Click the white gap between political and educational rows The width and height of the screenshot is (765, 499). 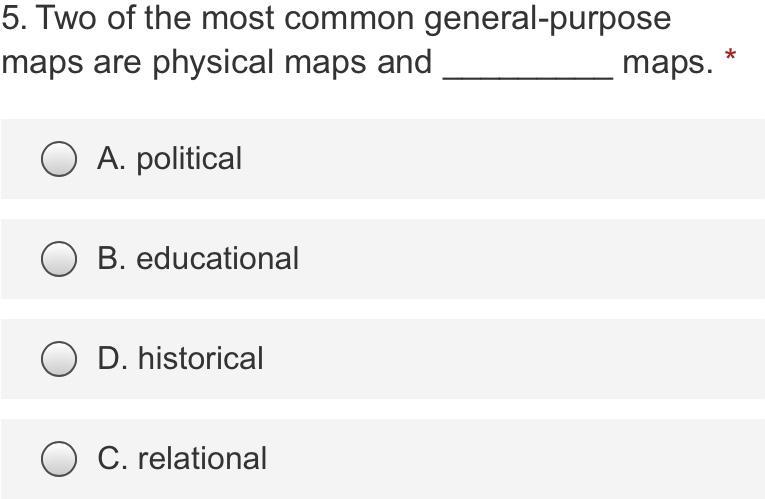(x=382, y=209)
